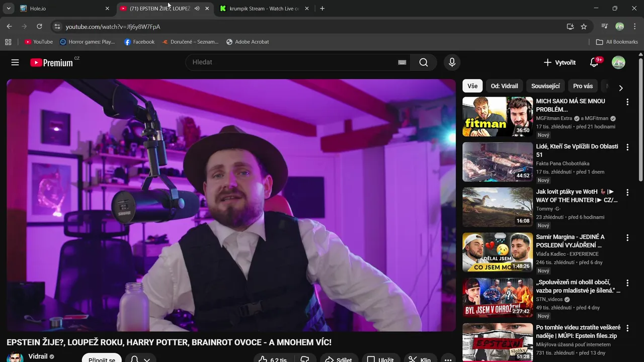Select the Související filter chip
644x362 pixels.
click(x=545, y=86)
